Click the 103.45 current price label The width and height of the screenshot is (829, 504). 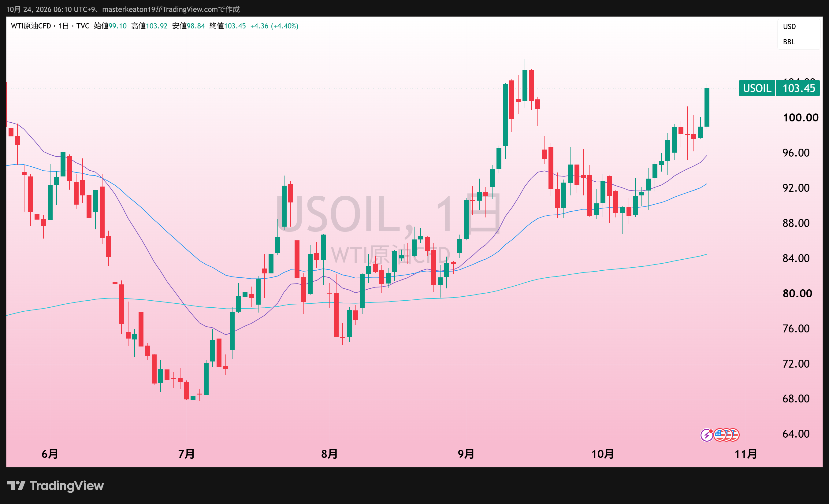coord(798,88)
